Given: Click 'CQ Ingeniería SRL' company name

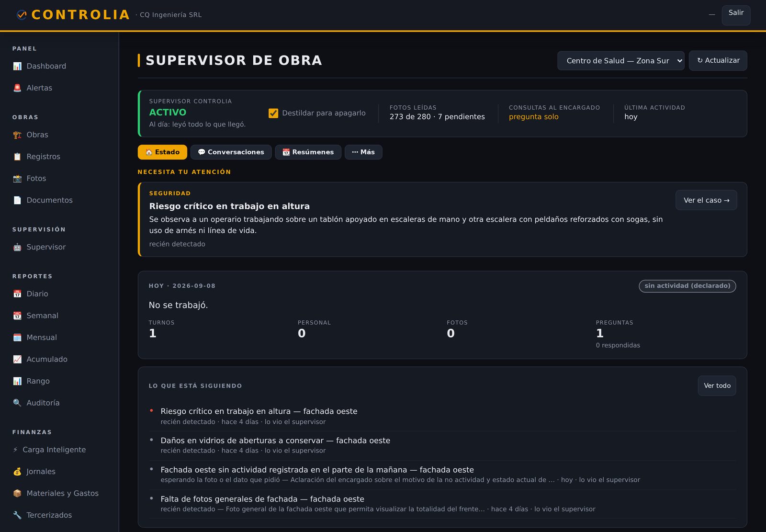Looking at the screenshot, I should coord(170,15).
